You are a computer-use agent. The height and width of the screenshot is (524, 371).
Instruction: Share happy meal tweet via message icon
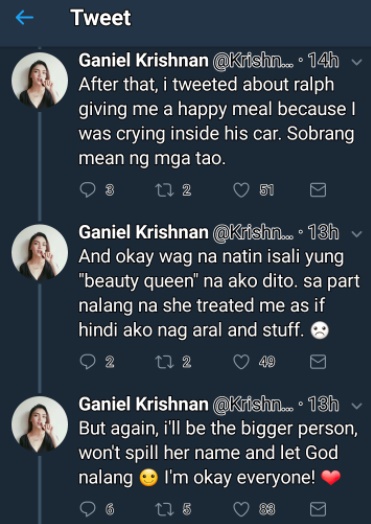(x=318, y=190)
